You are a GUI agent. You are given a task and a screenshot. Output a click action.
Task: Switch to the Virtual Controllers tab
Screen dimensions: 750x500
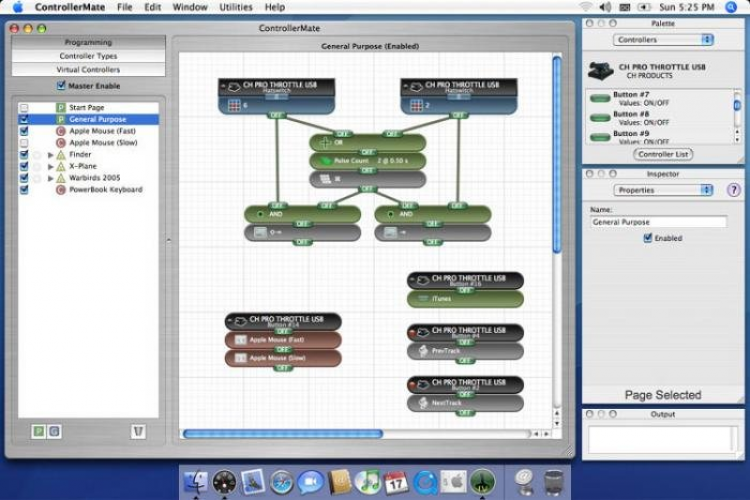tap(88, 69)
